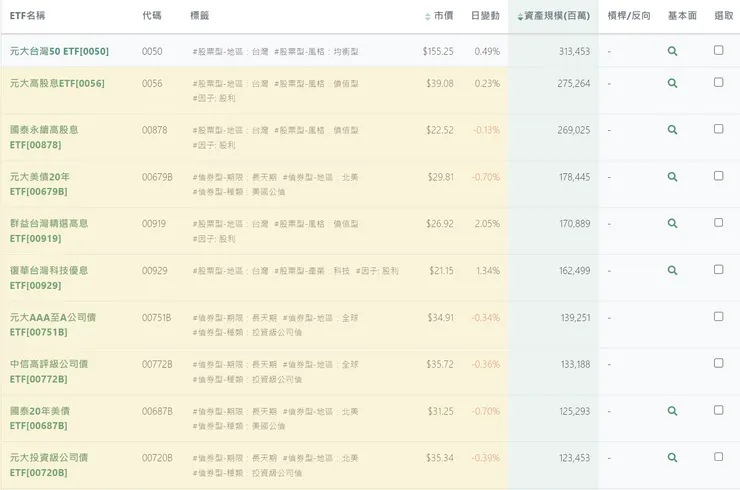Open the 元大高股息ETF[0056] link
740x490 pixels.
(x=57, y=83)
